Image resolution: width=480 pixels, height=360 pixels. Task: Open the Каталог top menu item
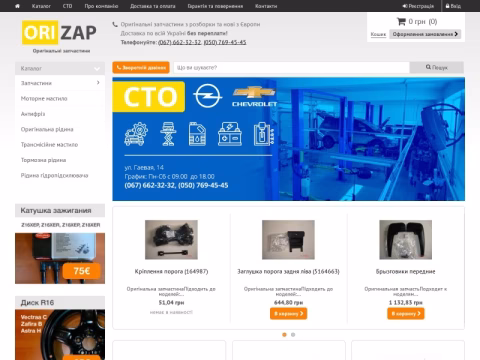41,6
